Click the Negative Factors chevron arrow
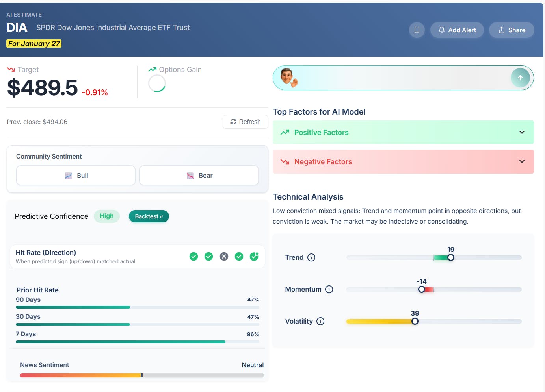This screenshot has height=392, width=545. [522, 161]
